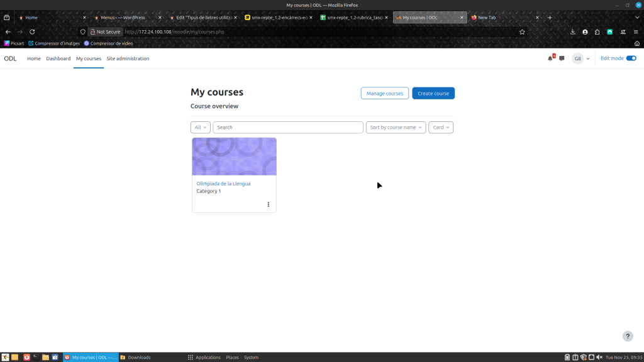
Task: Click inside the course Search field
Action: pyautogui.click(x=287, y=128)
